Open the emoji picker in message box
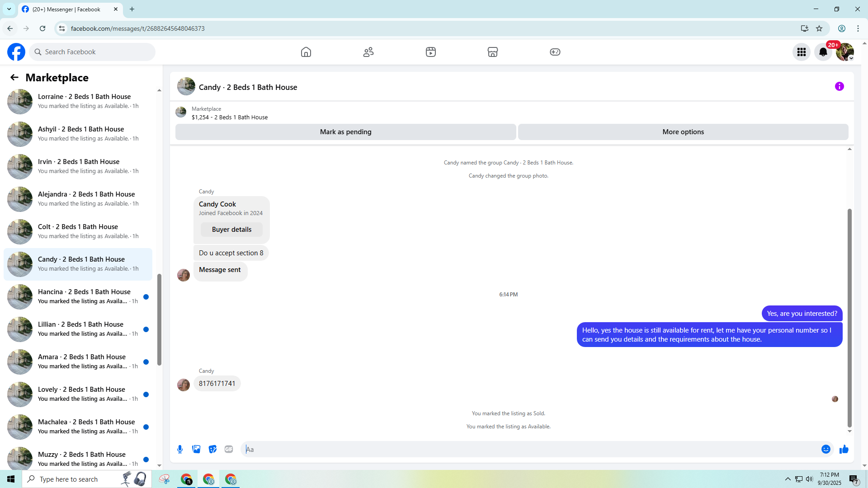 coord(826,449)
